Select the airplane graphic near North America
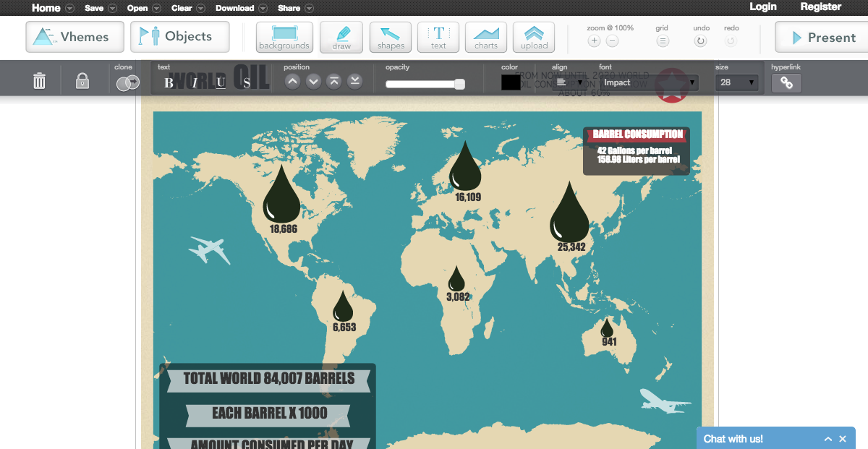 tap(209, 249)
